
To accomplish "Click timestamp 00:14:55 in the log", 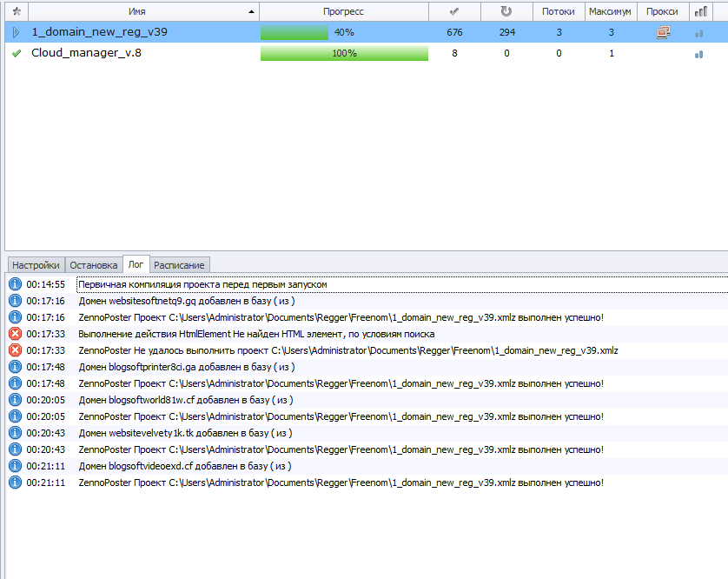I will click(x=45, y=284).
